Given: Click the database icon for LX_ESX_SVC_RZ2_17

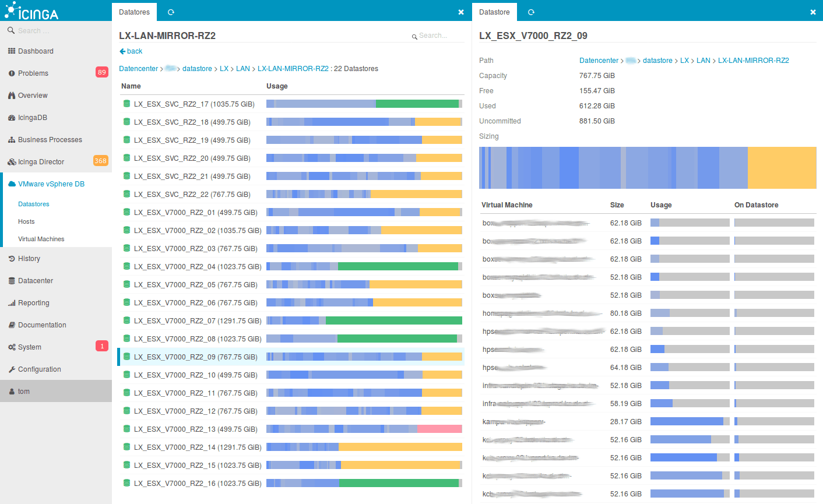Looking at the screenshot, I should click(126, 104).
